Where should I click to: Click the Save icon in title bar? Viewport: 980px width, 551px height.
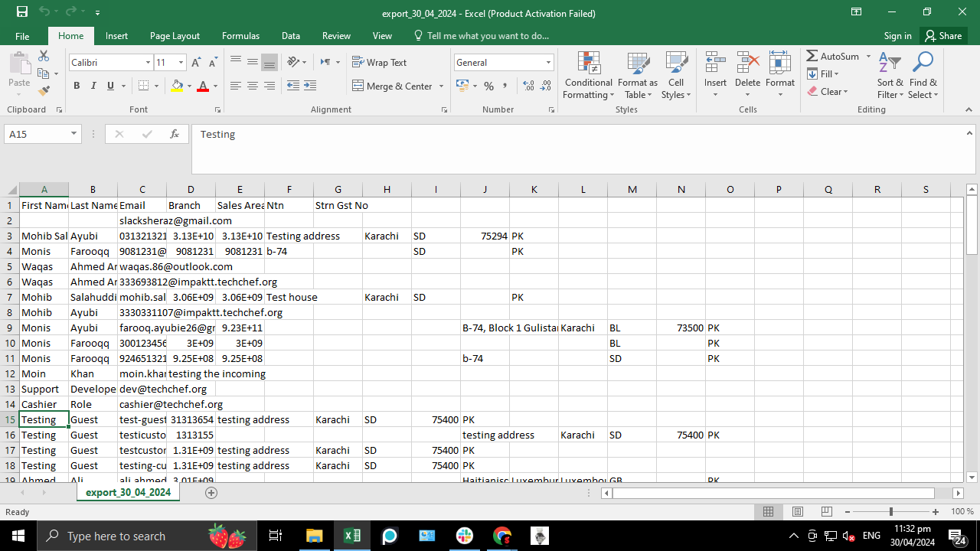pyautogui.click(x=22, y=12)
